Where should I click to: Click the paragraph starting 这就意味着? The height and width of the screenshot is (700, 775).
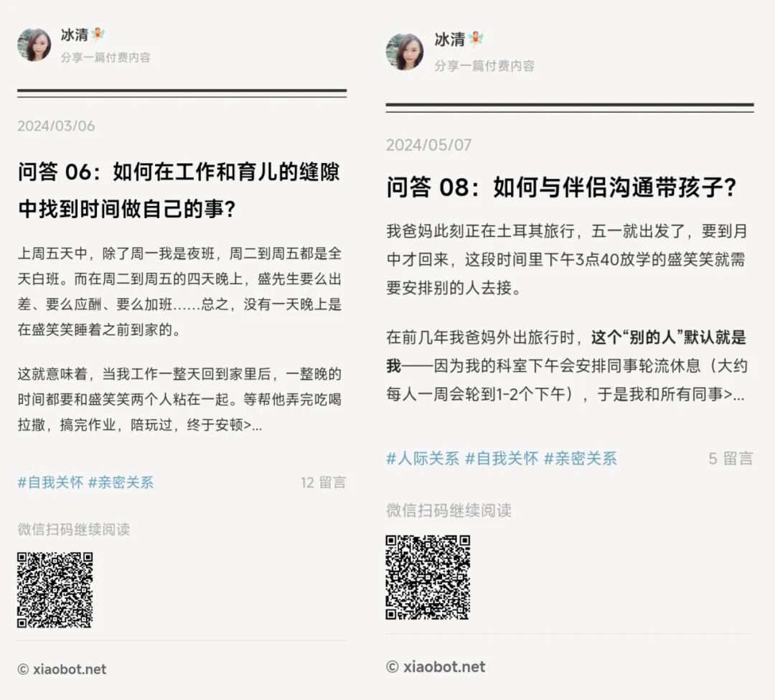click(x=180, y=399)
